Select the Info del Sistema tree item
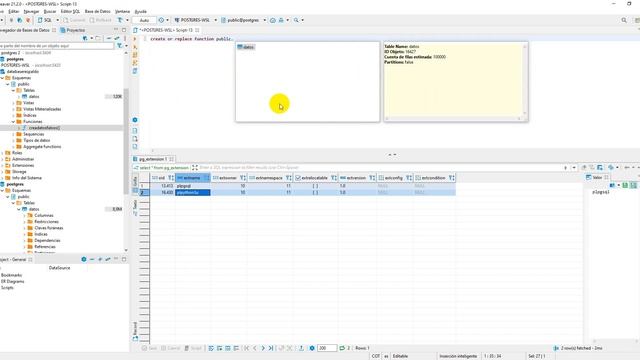 pos(27,178)
